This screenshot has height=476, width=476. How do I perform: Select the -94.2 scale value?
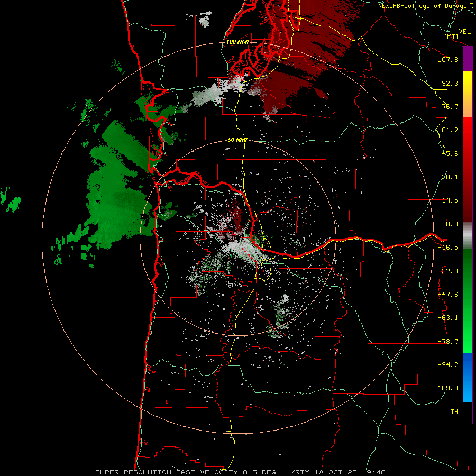pos(448,365)
